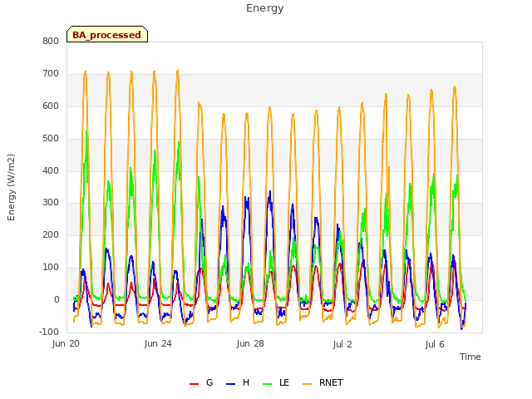
Task: Click the Jul 2 x-axis label
Action: (342, 344)
